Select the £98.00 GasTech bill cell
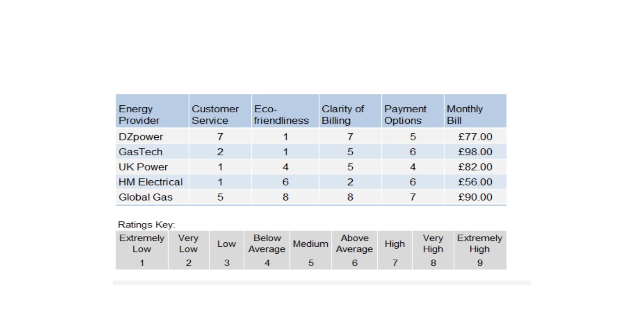Image resolution: width=644 pixels, height=331 pixels. tap(475, 152)
